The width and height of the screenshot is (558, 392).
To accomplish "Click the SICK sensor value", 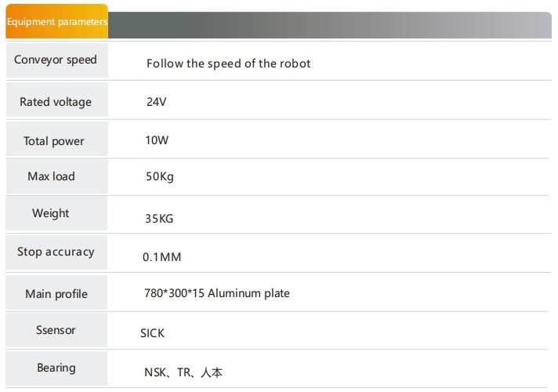I will coord(152,333).
